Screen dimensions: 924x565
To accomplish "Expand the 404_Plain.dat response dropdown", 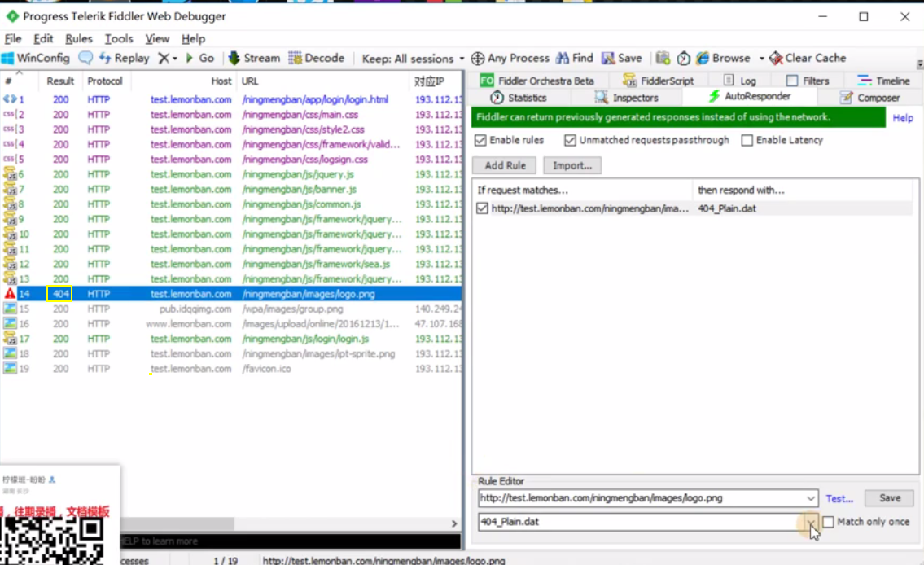I will [x=811, y=522].
